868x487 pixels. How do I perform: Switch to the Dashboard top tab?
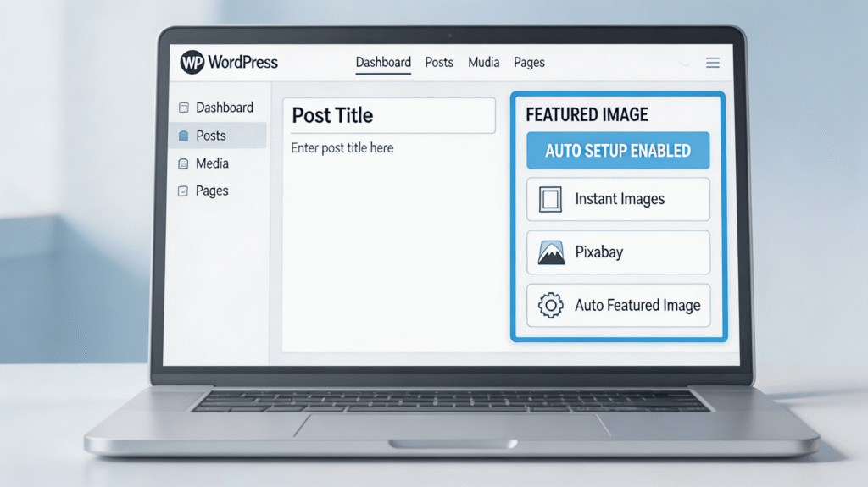click(x=383, y=63)
